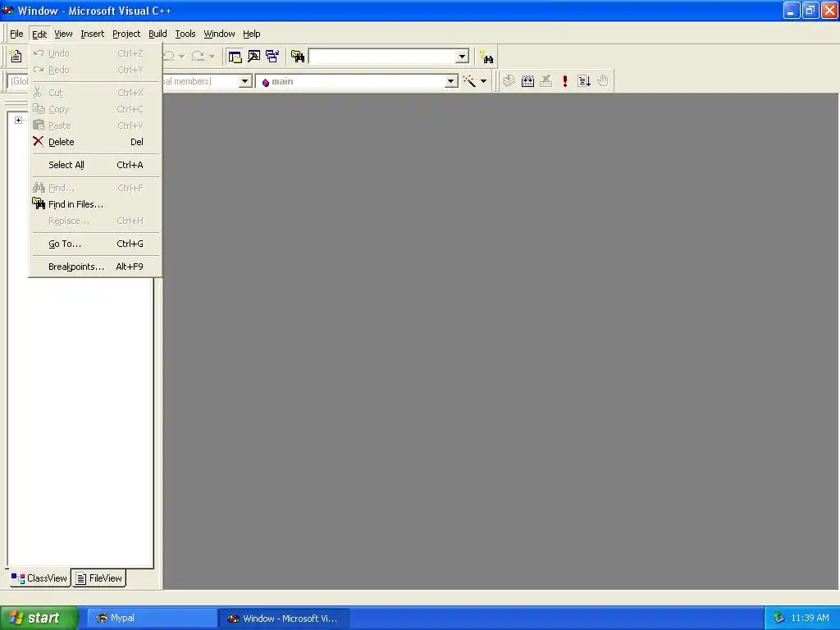Open the Redo history dropdown arrow
This screenshot has width=840, height=630.
click(212, 56)
